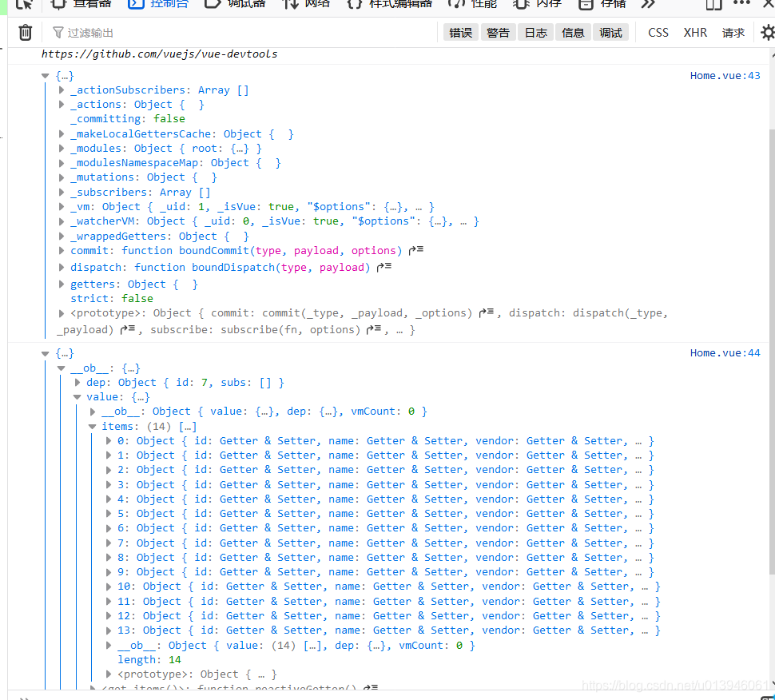Open source link Home.vue:43
This screenshot has width=775, height=700.
click(x=725, y=76)
